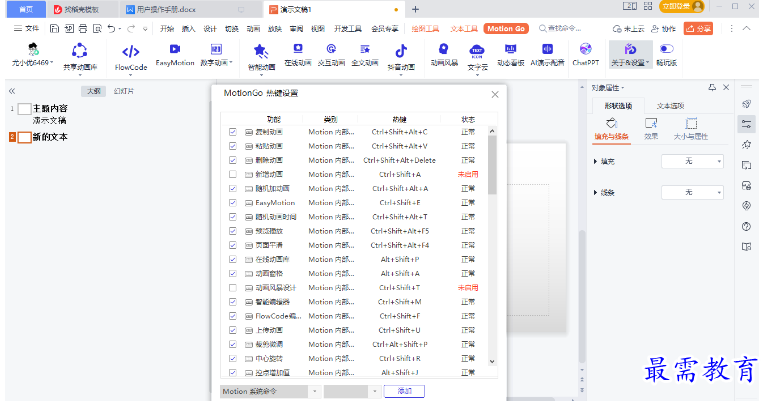Image resolution: width=766 pixels, height=401 pixels.
Task: Open the 智能动画 smart animation tool
Action: click(261, 58)
